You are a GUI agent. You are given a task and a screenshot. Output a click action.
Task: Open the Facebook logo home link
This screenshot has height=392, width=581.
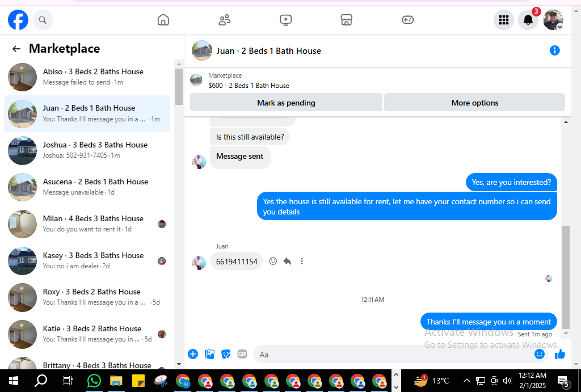pos(18,20)
